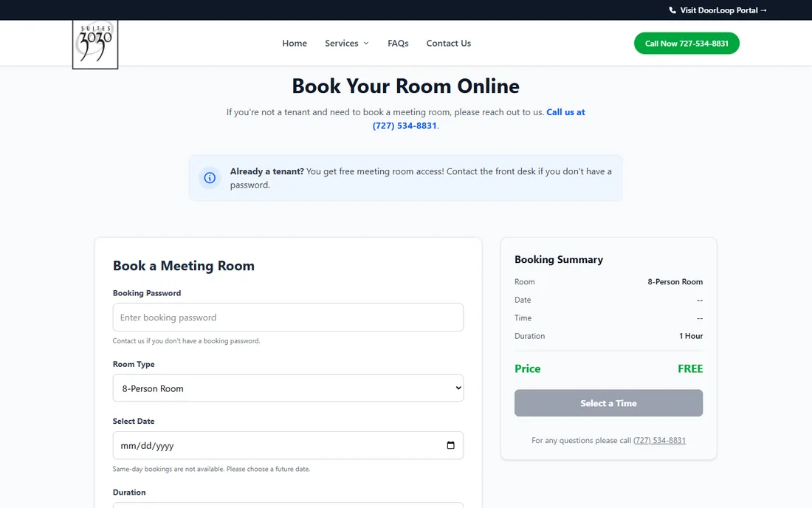812x508 pixels.
Task: Click the Select Date mm/dd/yyyy field
Action: 288,445
